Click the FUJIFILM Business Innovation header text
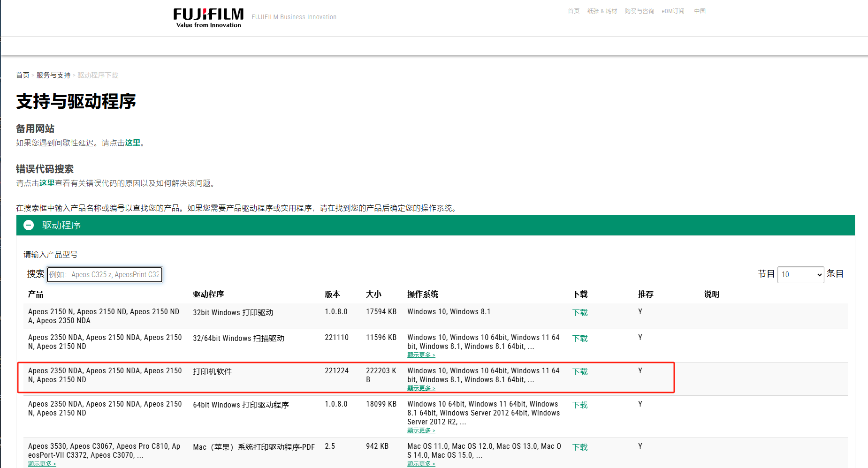Viewport: 868px width, 468px height. (294, 17)
